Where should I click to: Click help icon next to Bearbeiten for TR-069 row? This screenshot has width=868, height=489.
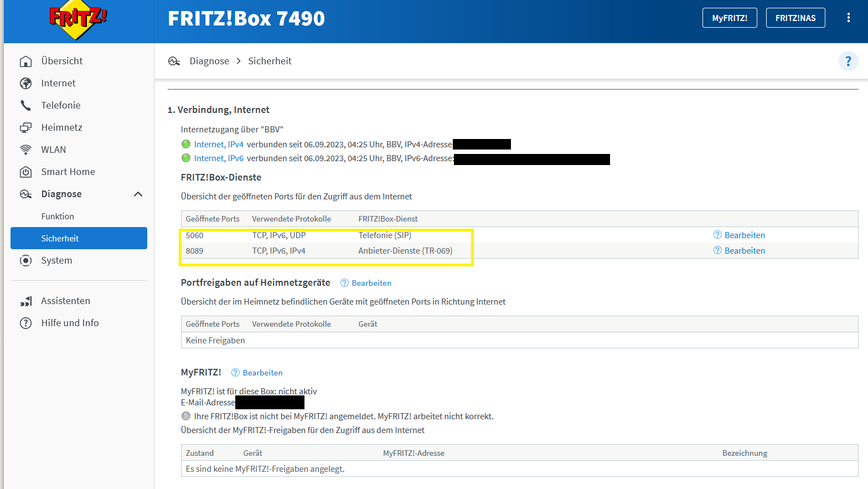tap(717, 250)
